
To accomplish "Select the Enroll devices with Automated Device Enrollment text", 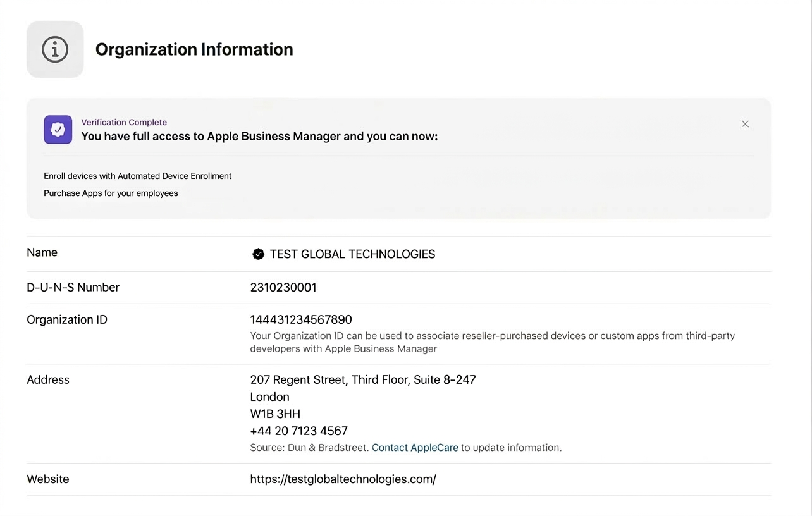I will (137, 176).
